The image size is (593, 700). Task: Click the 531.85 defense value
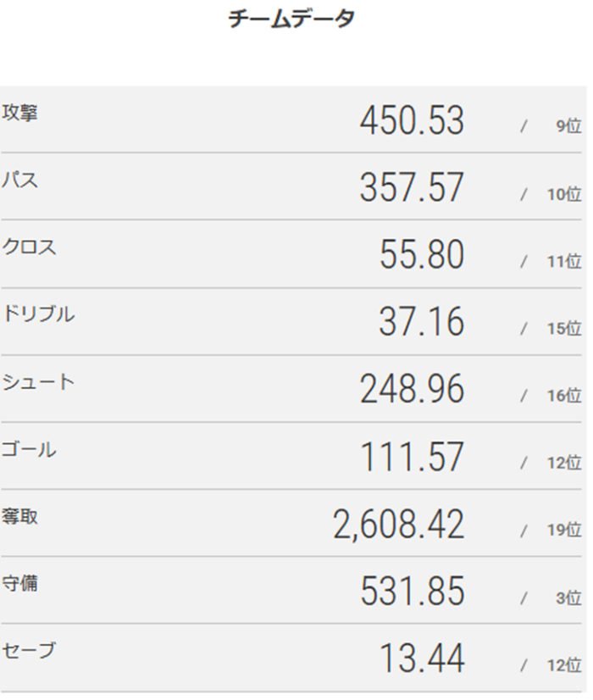[x=412, y=592]
